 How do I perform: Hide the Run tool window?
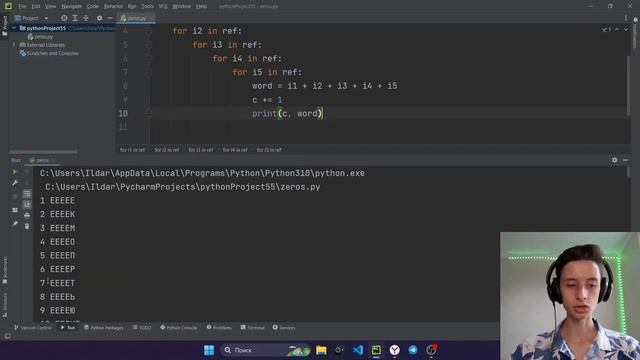[x=625, y=160]
